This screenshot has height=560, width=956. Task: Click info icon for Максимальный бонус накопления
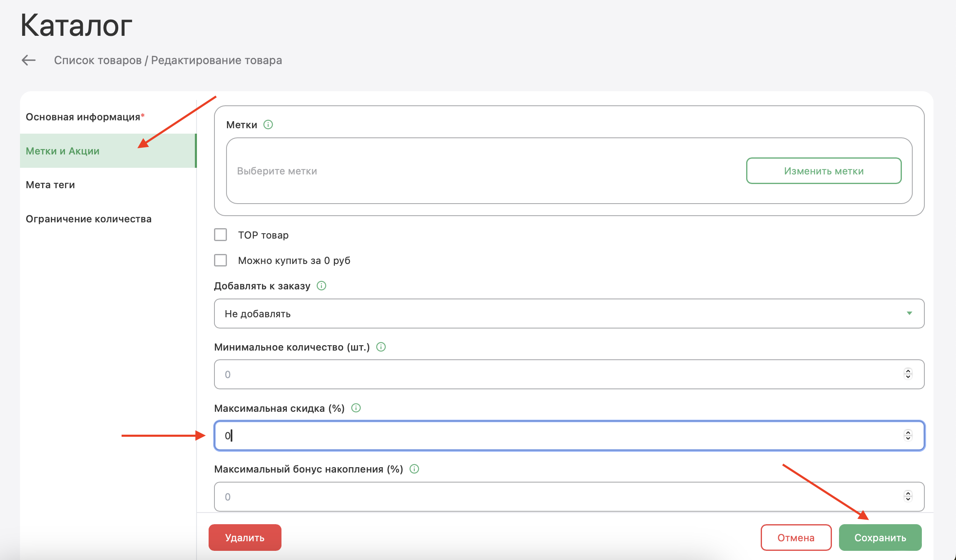[414, 469]
